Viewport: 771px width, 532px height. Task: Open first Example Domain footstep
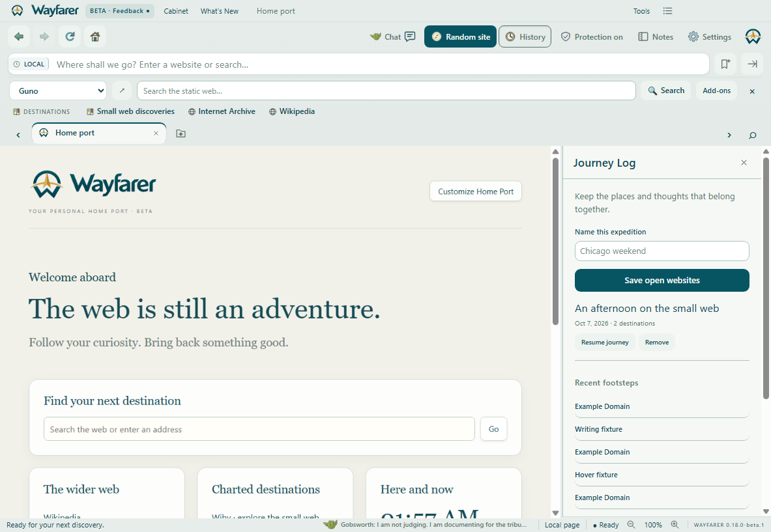click(x=662, y=407)
